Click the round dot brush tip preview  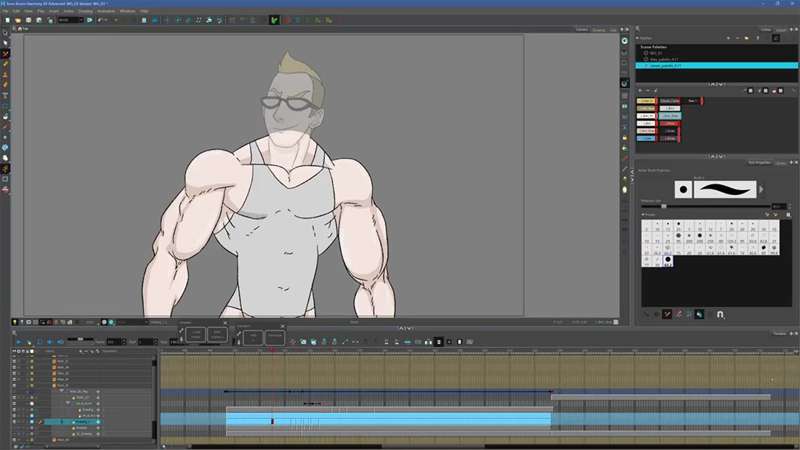tap(683, 189)
